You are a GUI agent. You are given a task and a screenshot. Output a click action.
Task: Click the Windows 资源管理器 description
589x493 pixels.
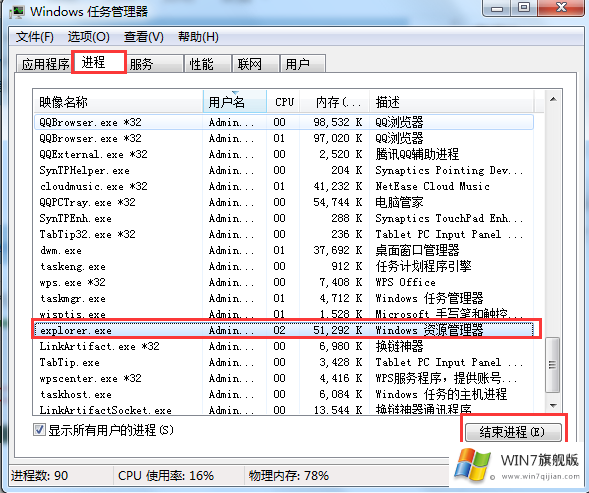429,330
